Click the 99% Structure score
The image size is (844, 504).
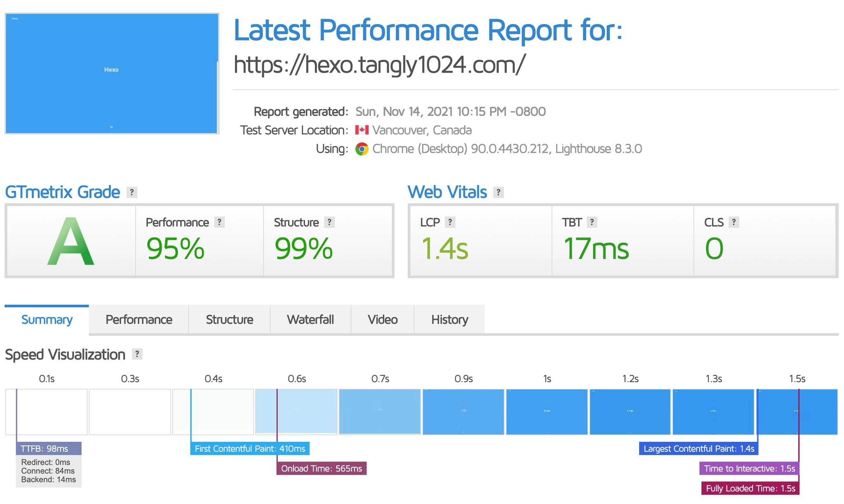click(304, 249)
